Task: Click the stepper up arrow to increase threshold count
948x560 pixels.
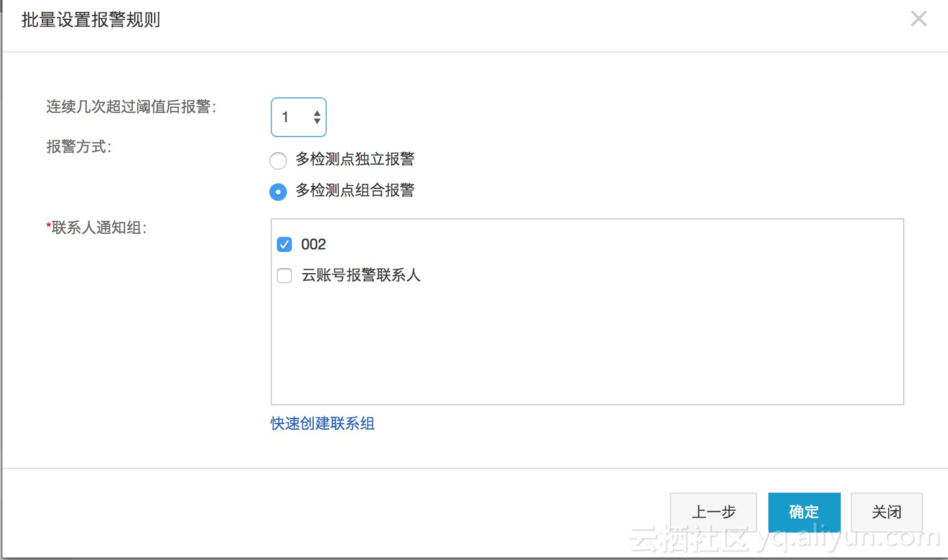Action: (317, 112)
